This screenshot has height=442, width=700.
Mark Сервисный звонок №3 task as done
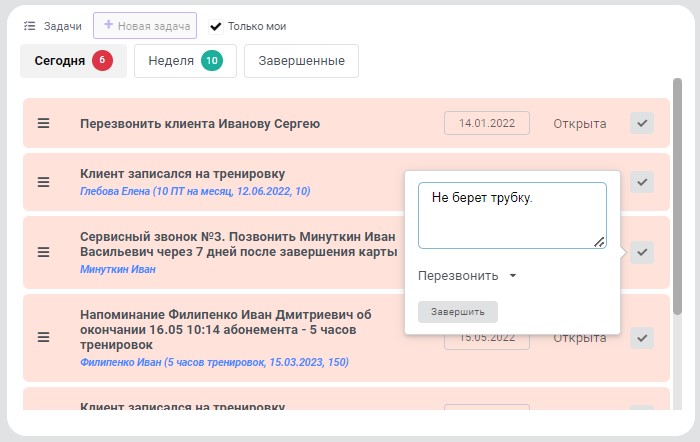coord(642,252)
